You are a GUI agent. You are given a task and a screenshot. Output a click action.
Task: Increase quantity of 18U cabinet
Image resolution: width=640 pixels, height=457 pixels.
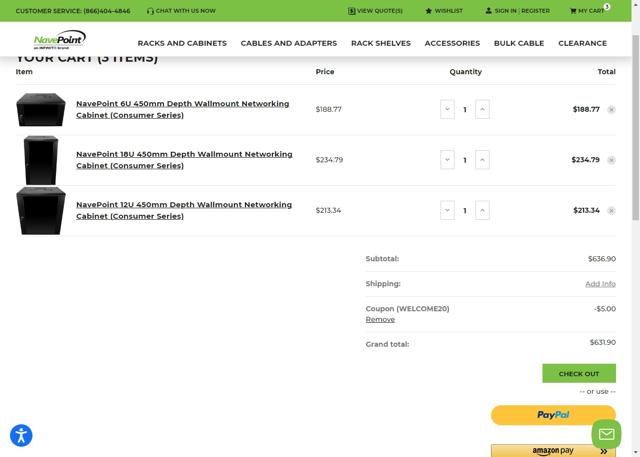pos(482,160)
